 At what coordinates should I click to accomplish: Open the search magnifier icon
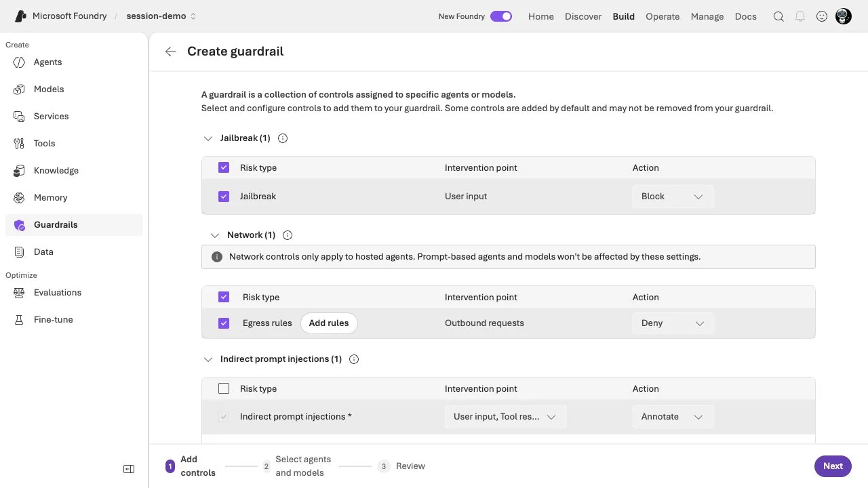[x=778, y=16]
